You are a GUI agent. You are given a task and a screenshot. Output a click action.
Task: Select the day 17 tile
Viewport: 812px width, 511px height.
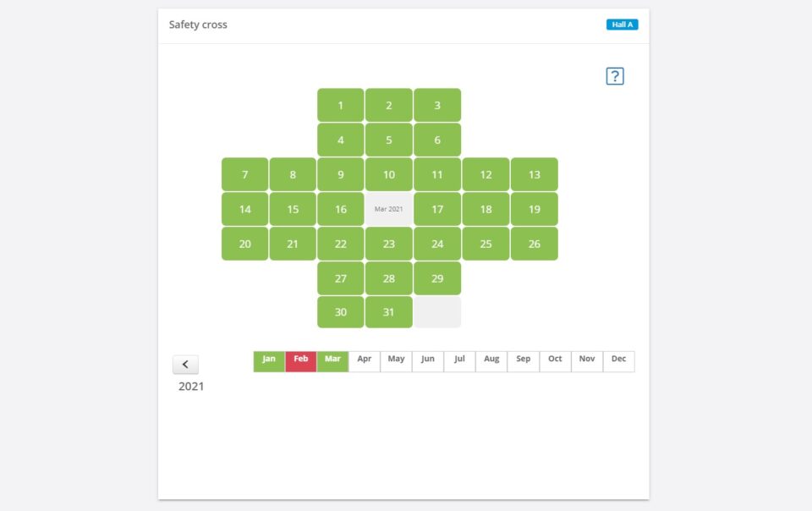coord(437,209)
